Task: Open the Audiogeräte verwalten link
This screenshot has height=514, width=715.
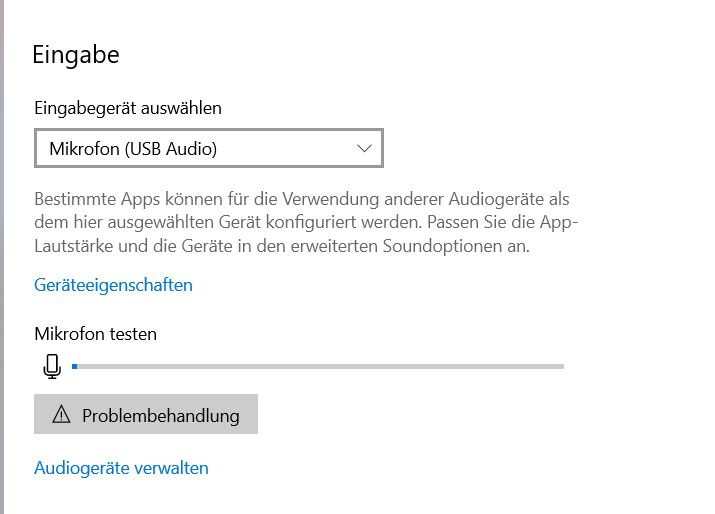Action: (x=121, y=468)
